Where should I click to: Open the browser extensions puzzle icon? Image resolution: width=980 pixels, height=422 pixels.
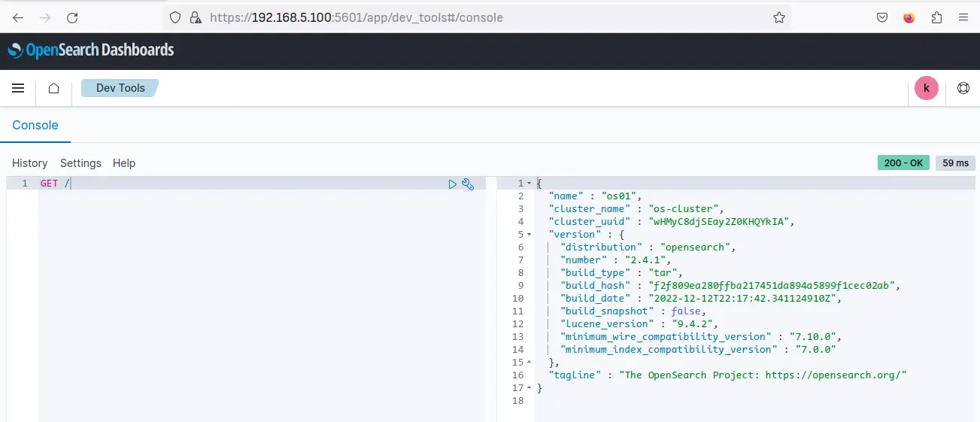pos(936,17)
